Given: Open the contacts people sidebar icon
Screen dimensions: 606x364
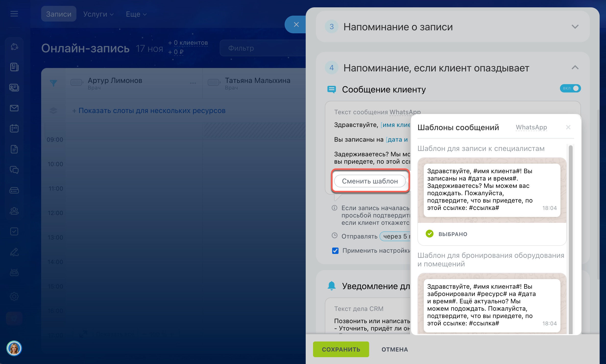Looking at the screenshot, I should click(x=14, y=211).
